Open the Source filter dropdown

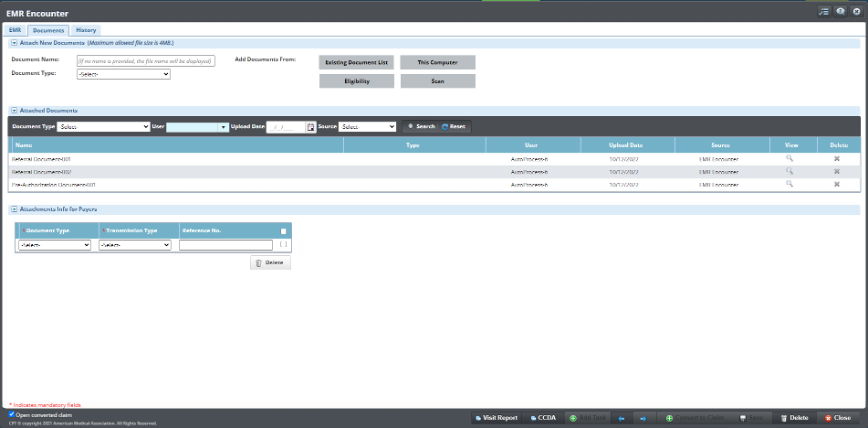tap(368, 127)
